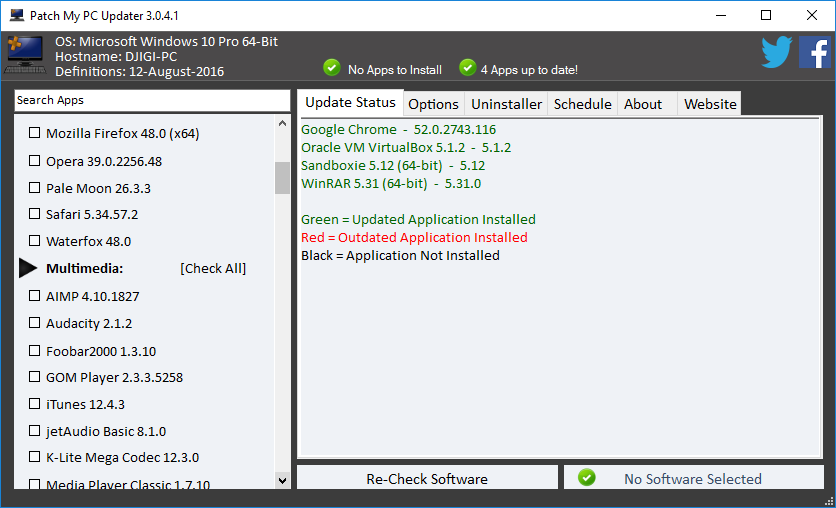Screen dimensions: 836x508
Task: Tick the Media Player Classic checkbox
Action: 34,484
